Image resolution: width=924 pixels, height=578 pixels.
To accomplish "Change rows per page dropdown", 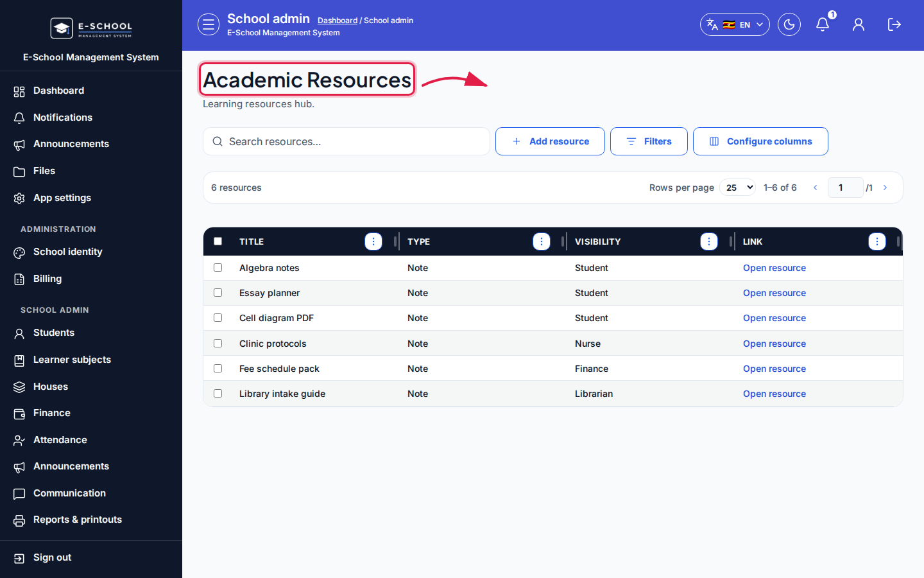I will [x=737, y=188].
